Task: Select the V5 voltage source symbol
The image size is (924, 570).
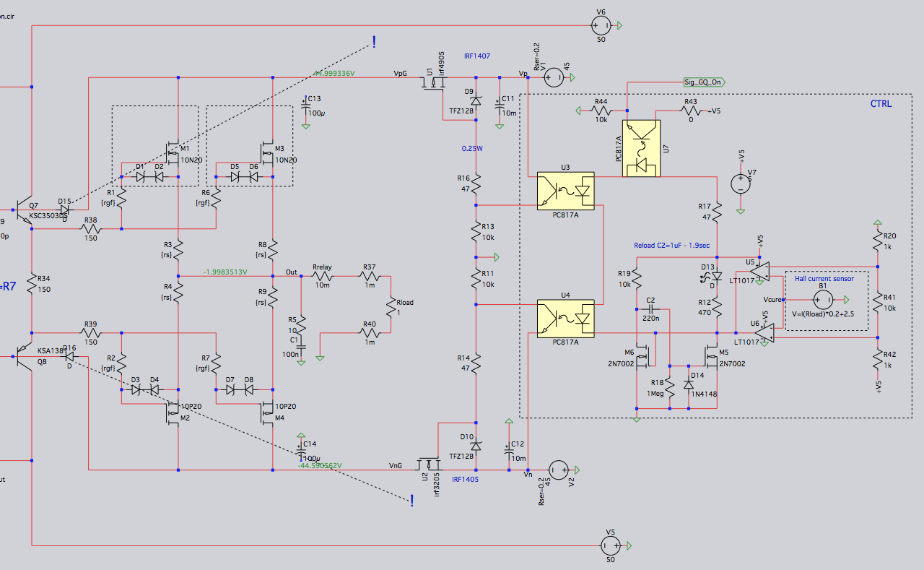Action: click(611, 545)
